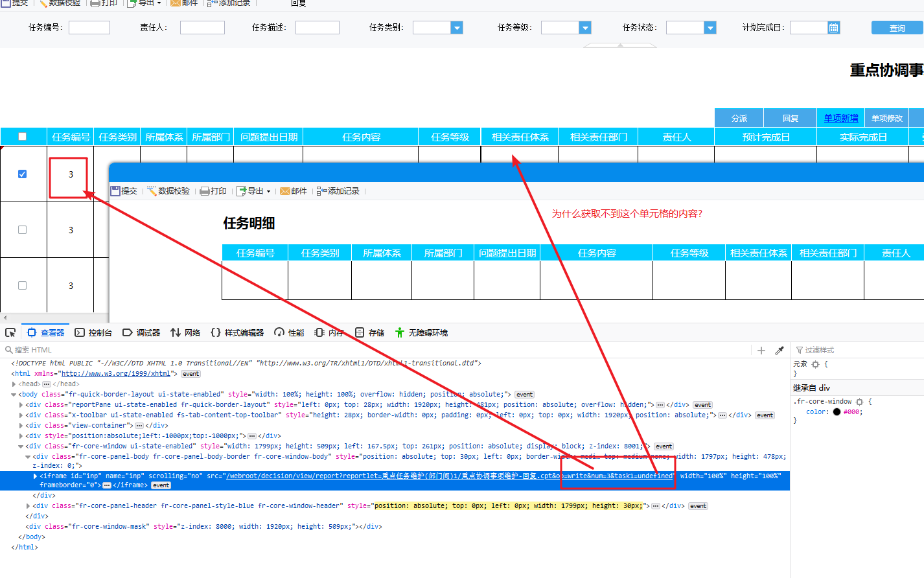Screen dimensions: 924x578
Task: Click the collapse arrow below the filter bar
Action: tap(620, 45)
